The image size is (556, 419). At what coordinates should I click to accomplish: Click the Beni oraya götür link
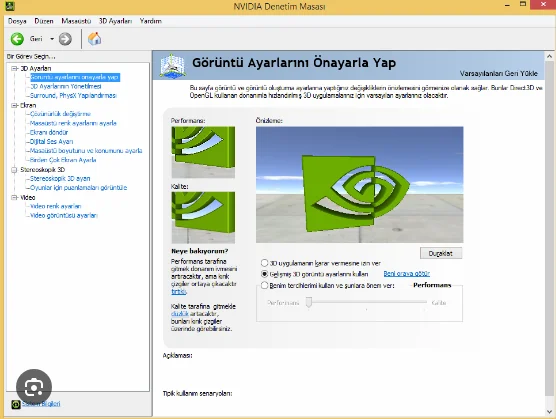coord(407,274)
